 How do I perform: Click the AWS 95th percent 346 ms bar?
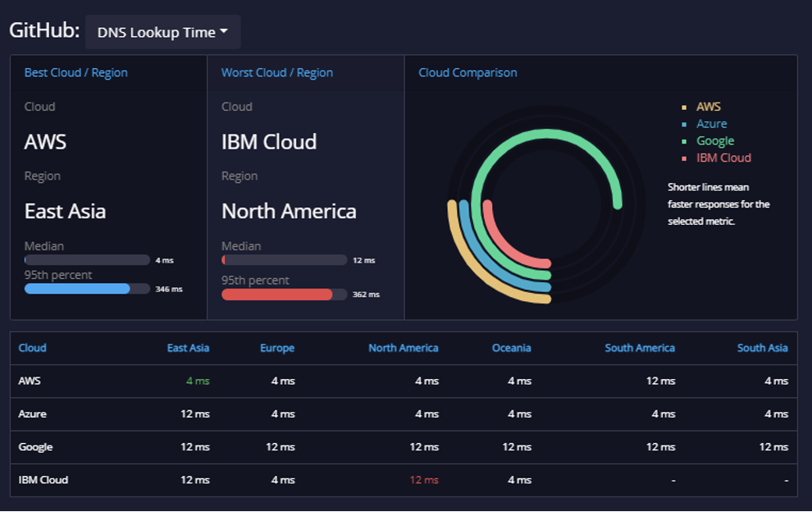click(x=87, y=289)
